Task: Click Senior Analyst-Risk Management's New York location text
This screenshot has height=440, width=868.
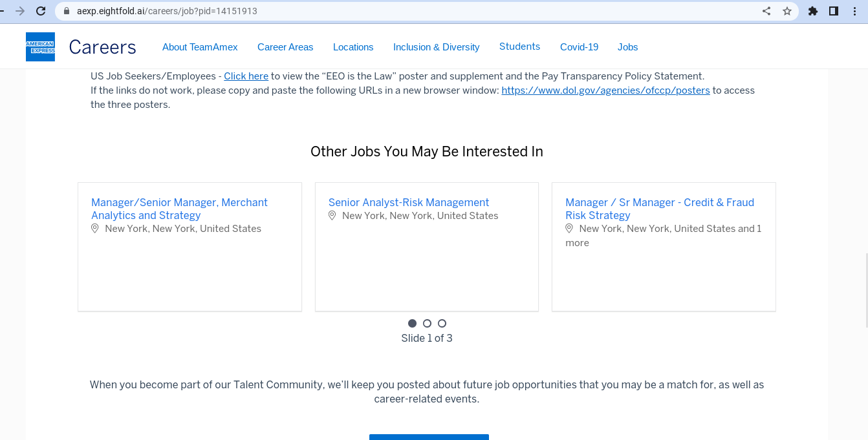Action: tap(420, 216)
